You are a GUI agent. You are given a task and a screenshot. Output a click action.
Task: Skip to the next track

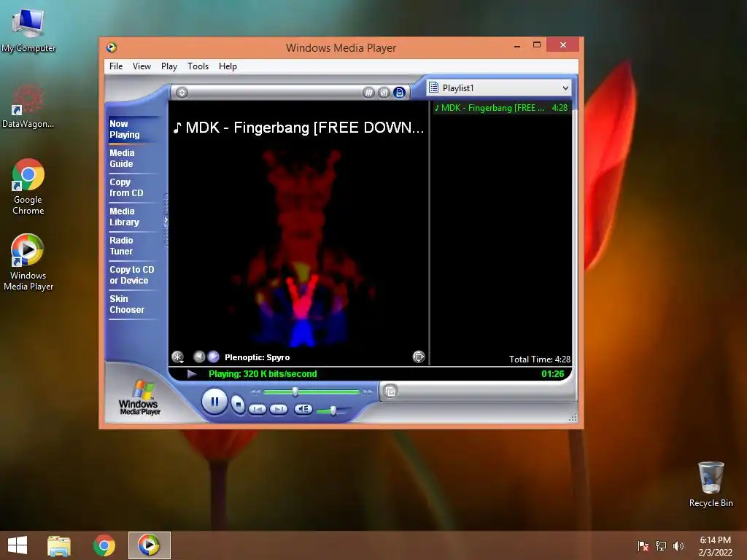(x=279, y=409)
